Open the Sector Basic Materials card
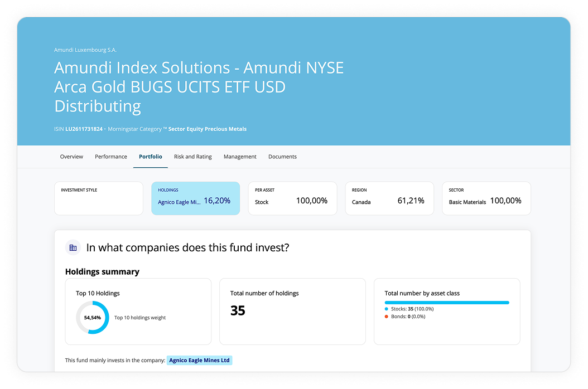Image resolution: width=588 pixels, height=389 pixels. pos(486,198)
